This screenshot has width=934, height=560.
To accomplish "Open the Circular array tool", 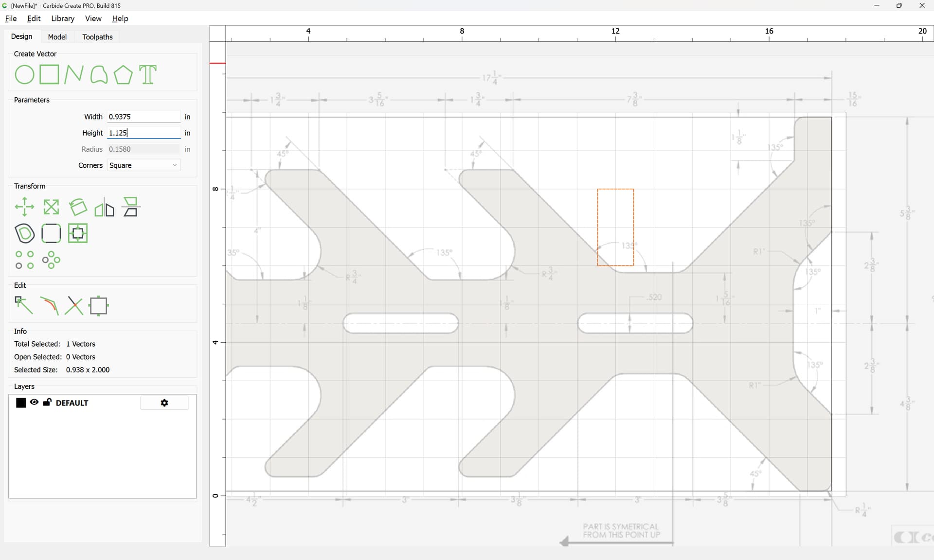I will [x=51, y=260].
